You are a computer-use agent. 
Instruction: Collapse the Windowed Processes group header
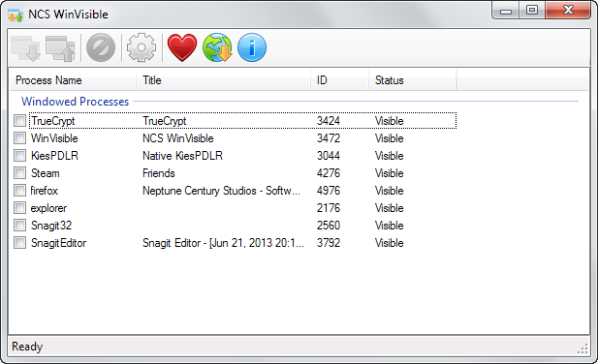[76, 102]
